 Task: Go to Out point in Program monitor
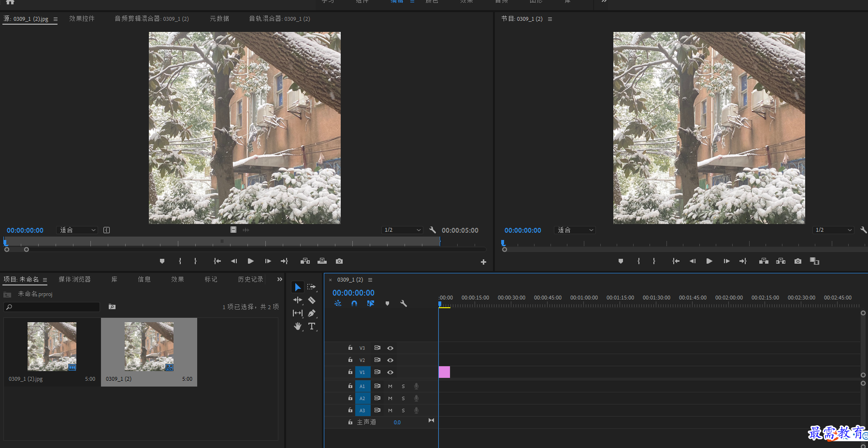(x=743, y=261)
